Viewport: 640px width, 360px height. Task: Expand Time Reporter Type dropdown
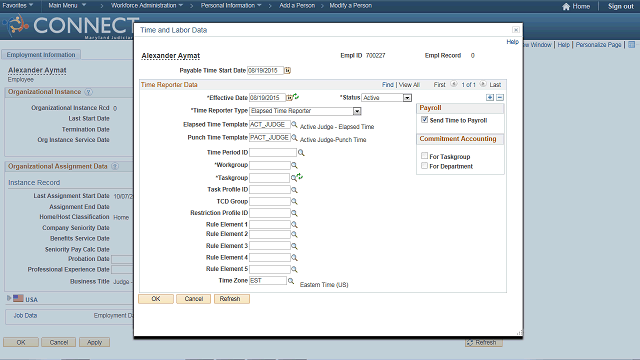pyautogui.click(x=357, y=111)
